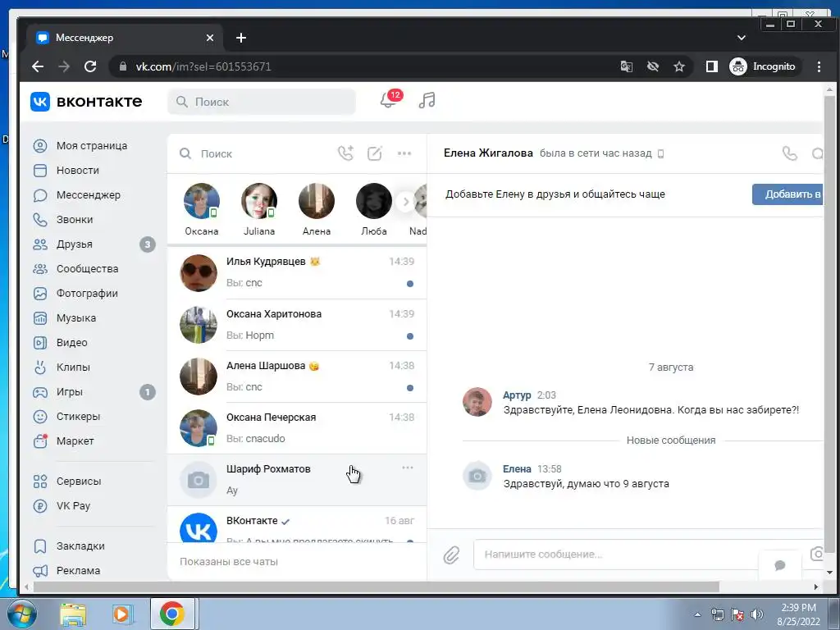Click the Клипы sidebar icon
This screenshot has width=840, height=630.
coord(40,367)
